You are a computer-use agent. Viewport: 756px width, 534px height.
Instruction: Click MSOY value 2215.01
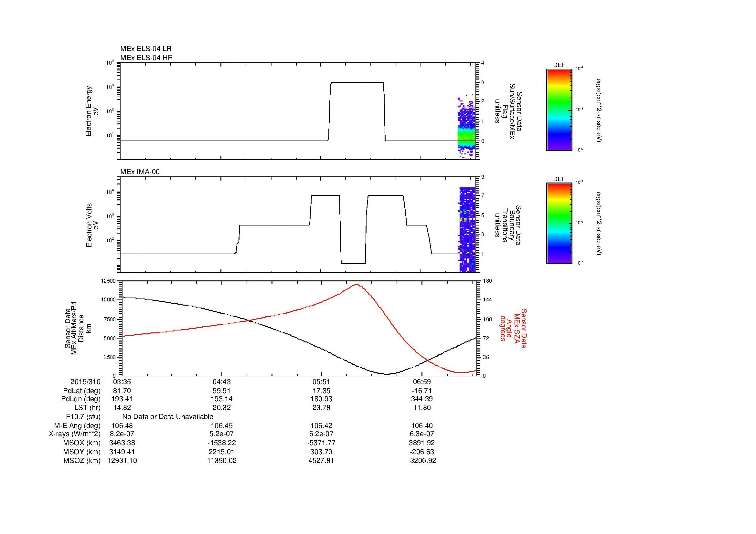tap(222, 452)
